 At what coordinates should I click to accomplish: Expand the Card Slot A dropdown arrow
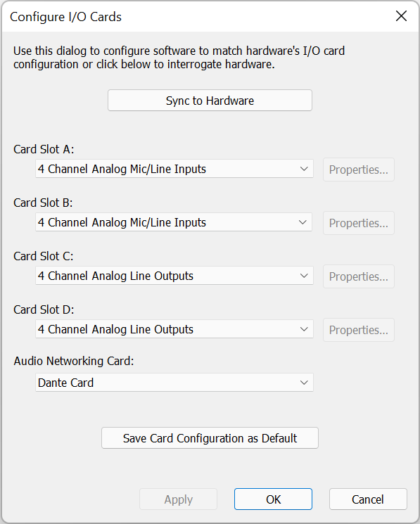click(x=304, y=169)
